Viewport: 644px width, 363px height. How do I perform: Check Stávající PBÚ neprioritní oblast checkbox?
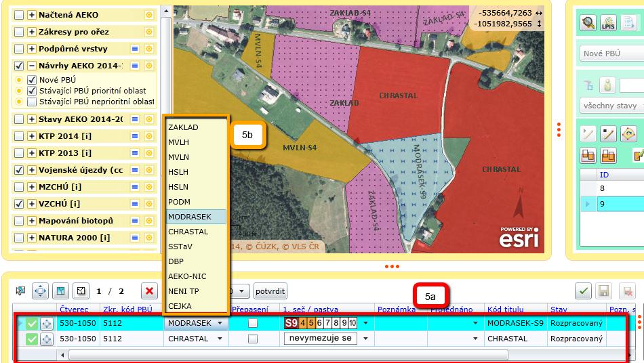point(32,102)
